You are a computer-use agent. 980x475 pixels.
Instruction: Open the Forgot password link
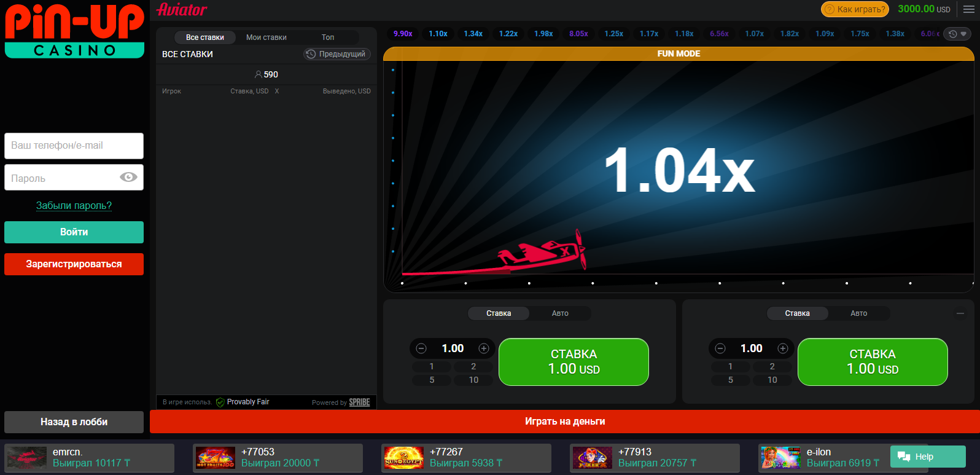pos(74,205)
